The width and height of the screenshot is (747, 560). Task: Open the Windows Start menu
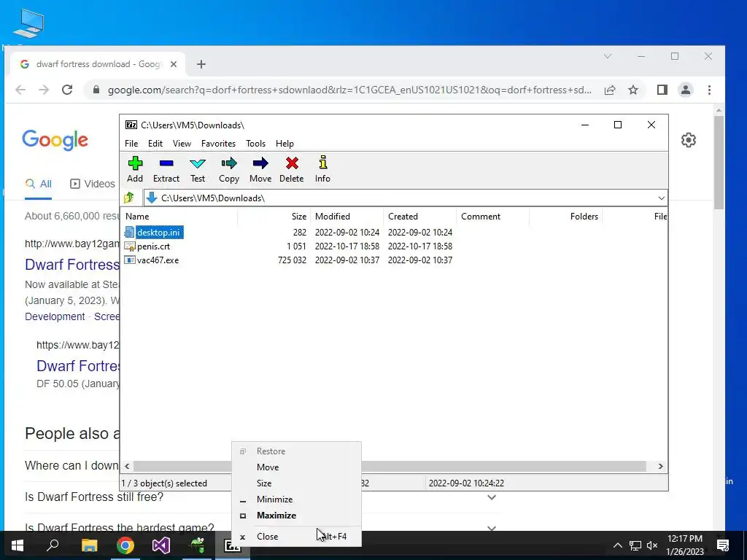click(18, 545)
